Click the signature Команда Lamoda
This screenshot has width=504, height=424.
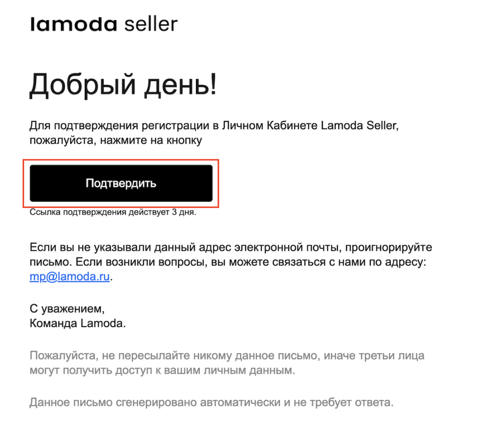[78, 324]
